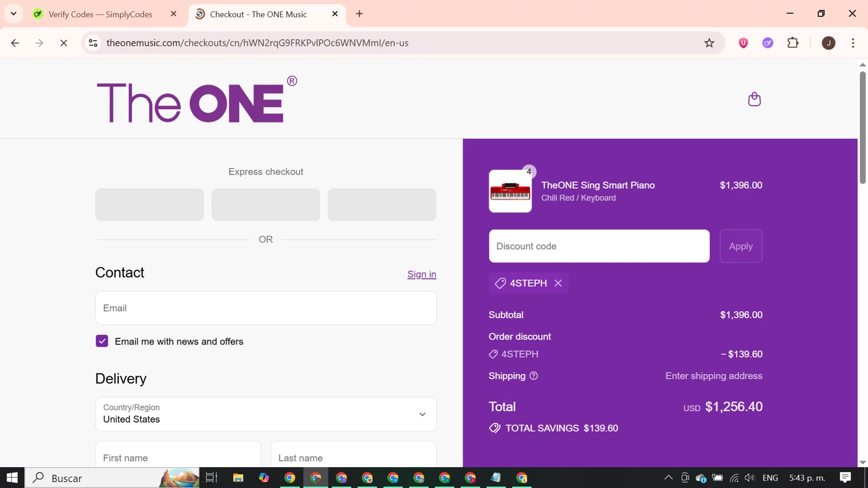Viewport: 868px width, 488px height.
Task: Show hidden system tray icons
Action: tap(668, 478)
